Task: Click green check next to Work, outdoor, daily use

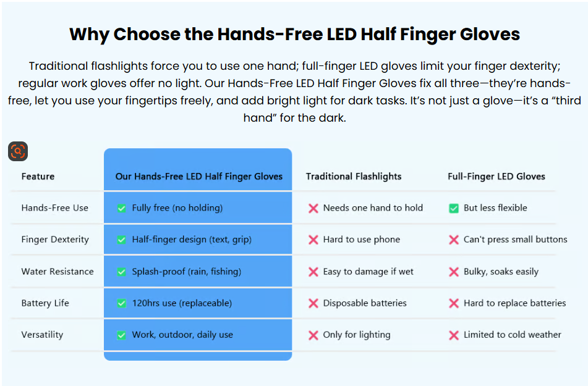Action: tap(122, 335)
